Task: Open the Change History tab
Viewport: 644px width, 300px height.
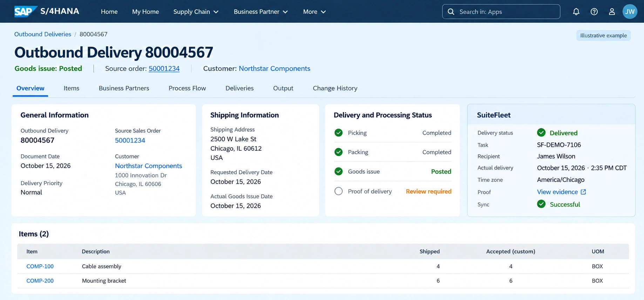Action: pos(335,88)
